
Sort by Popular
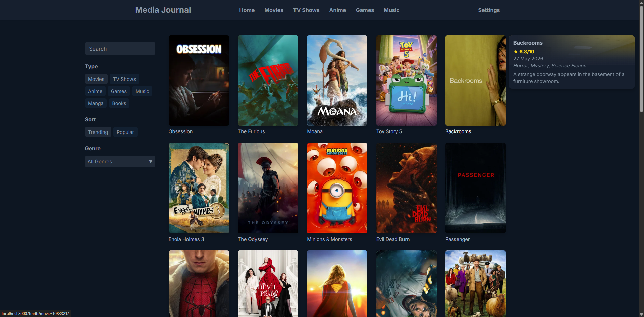click(x=125, y=132)
